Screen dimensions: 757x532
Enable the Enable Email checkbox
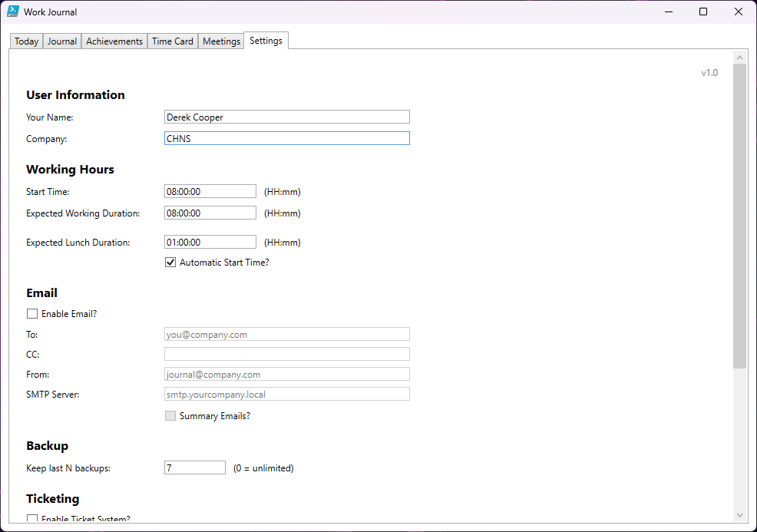(x=32, y=313)
